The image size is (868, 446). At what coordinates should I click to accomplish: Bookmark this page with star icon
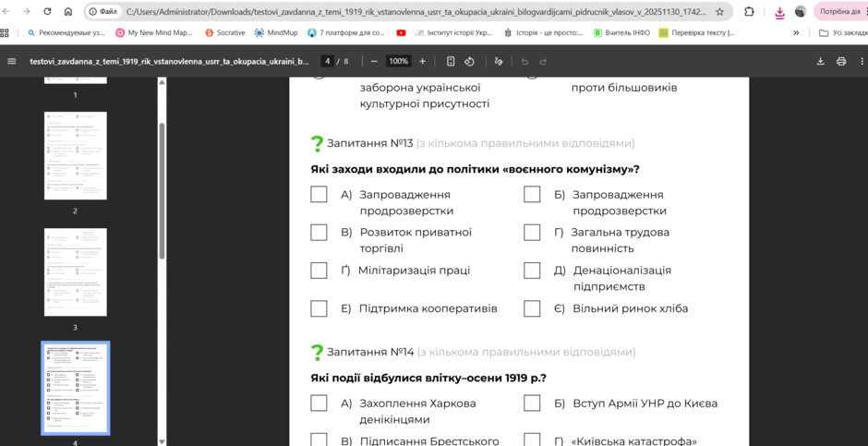point(719,12)
